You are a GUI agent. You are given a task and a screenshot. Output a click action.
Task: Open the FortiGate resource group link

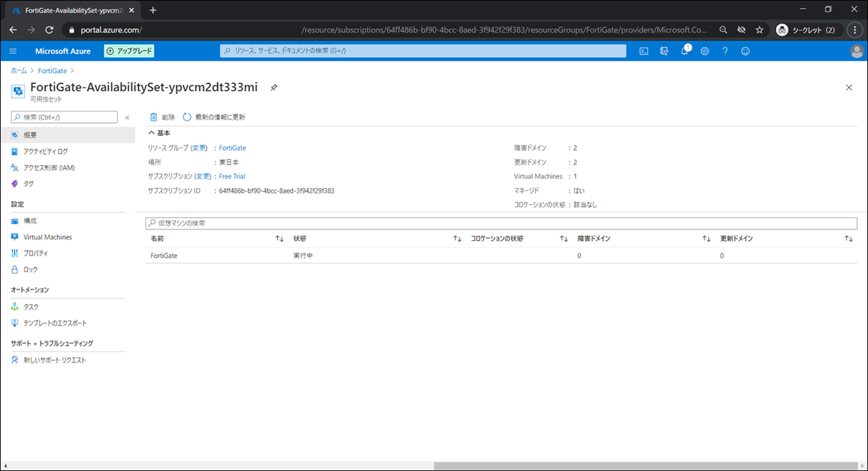(232, 148)
